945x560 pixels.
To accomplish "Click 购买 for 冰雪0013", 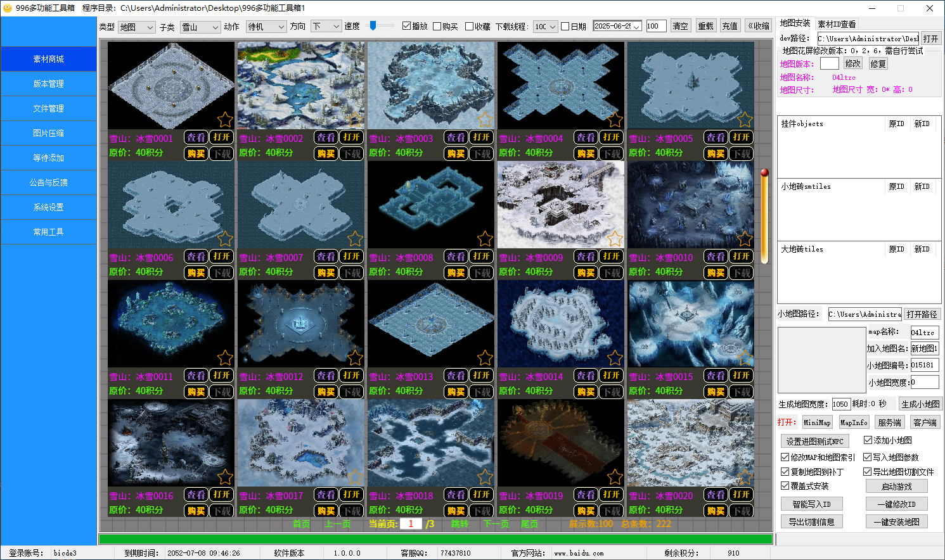I will tap(456, 391).
